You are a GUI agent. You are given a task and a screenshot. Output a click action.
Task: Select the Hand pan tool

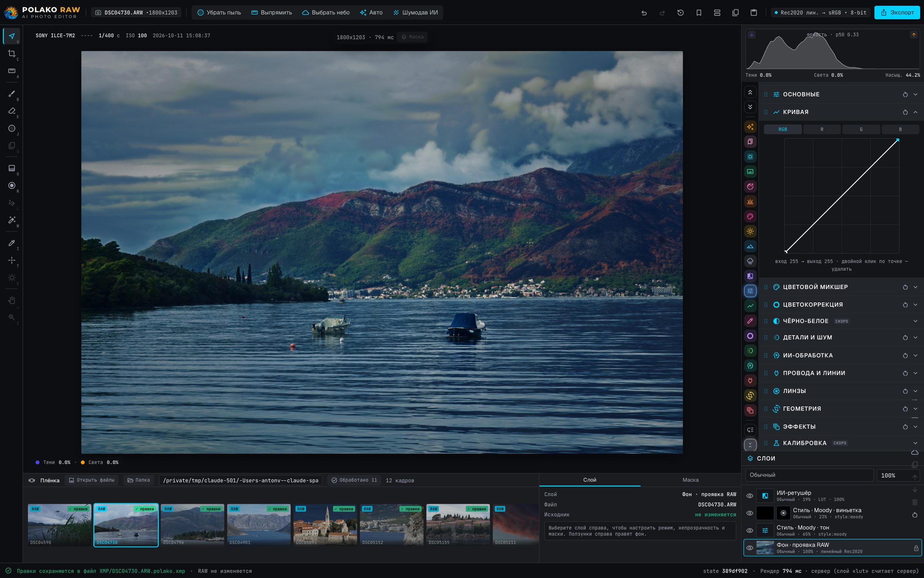[12, 300]
